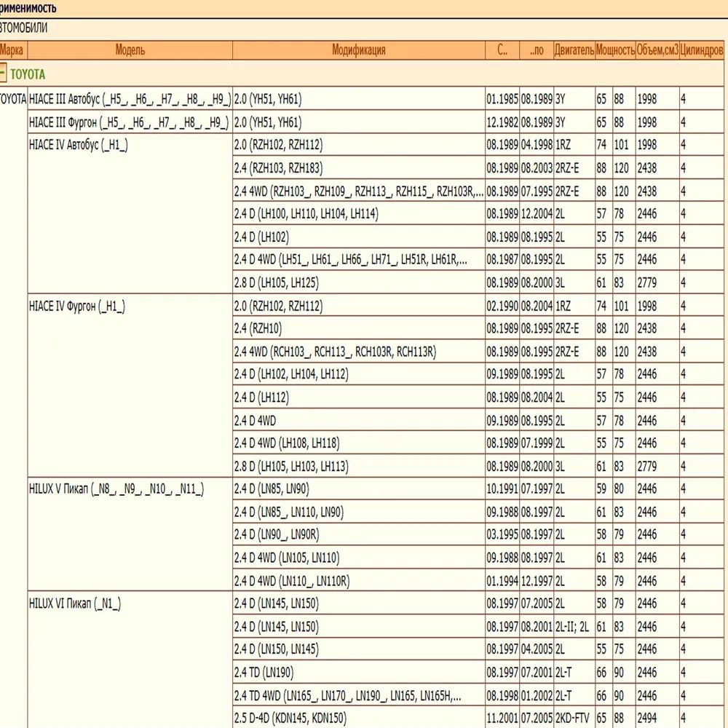Select the HIACE III Фургон model row
Screen dimensions: 728x728
128,122
